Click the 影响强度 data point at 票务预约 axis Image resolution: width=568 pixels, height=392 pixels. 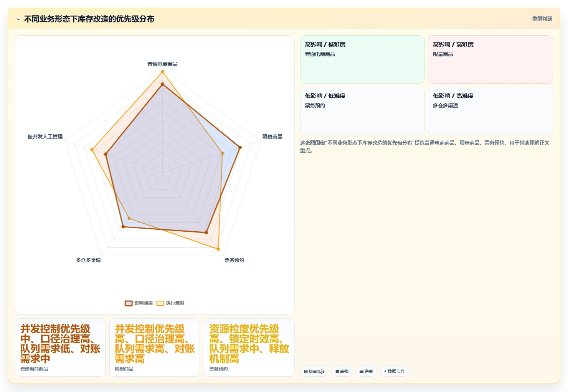pos(206,232)
